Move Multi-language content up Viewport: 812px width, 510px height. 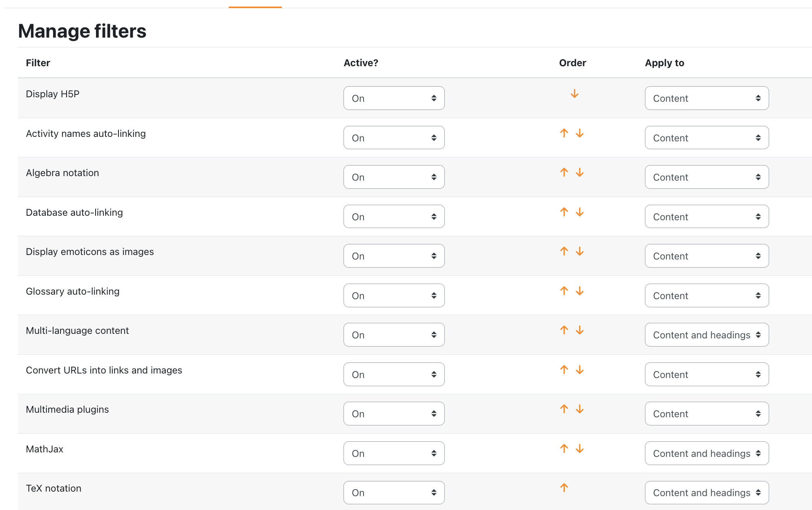564,330
